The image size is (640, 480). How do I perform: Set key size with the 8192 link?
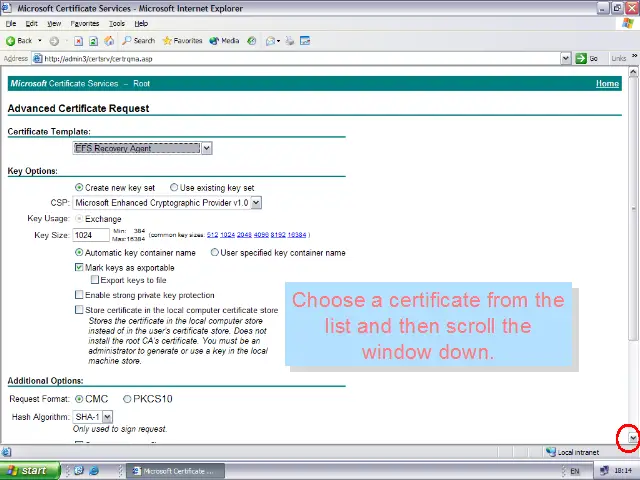click(278, 235)
